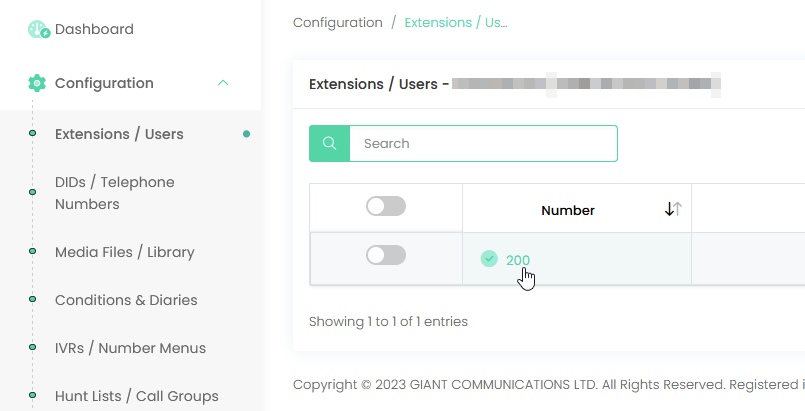
Task: Collapse the Configuration menu chevron
Action: pos(223,83)
